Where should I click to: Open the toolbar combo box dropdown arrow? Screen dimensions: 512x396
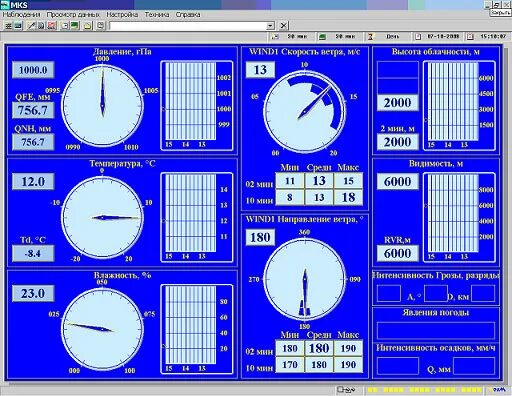270,26
